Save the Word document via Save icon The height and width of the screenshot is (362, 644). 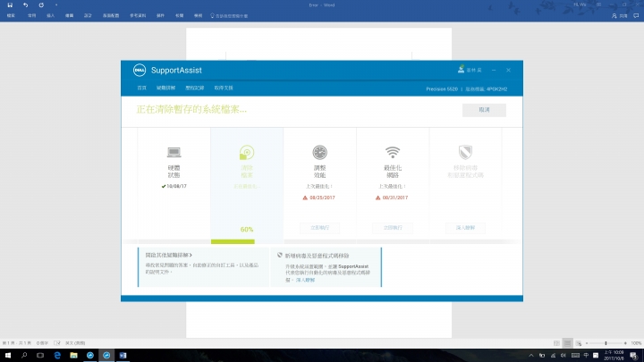[x=10, y=5]
